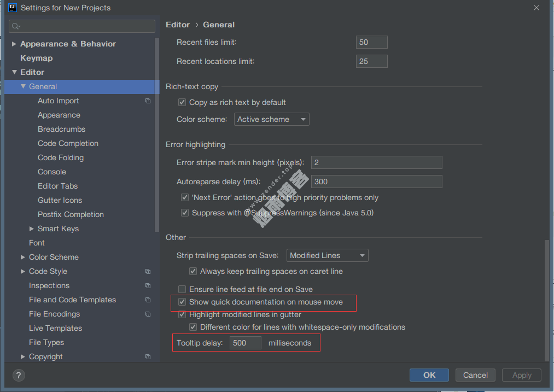
Task: Click project-level icon beside File and Code Templates
Action: [x=148, y=300]
